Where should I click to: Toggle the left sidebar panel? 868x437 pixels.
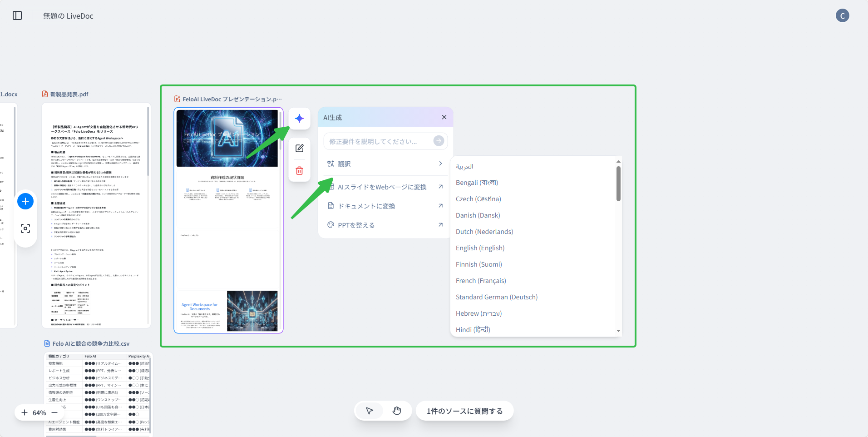point(17,15)
